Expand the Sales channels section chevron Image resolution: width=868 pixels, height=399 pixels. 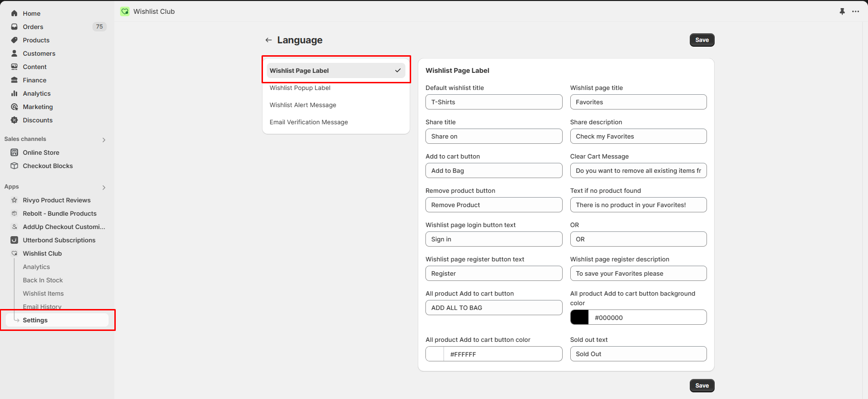click(x=104, y=140)
